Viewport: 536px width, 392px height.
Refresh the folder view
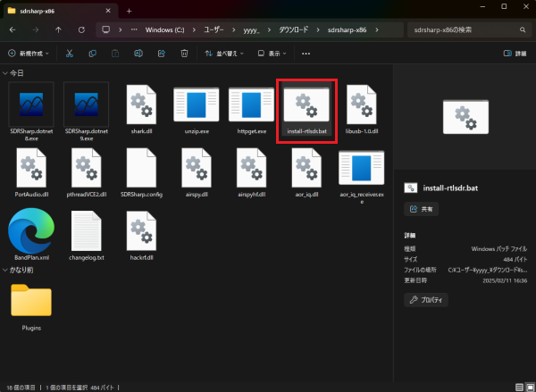tap(81, 30)
